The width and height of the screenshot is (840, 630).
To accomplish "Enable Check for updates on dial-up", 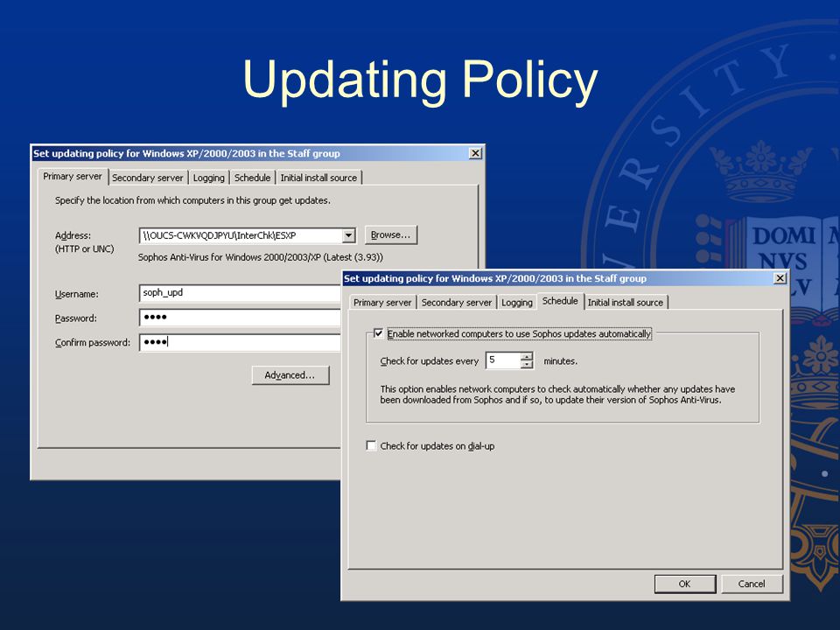I will 371,445.
